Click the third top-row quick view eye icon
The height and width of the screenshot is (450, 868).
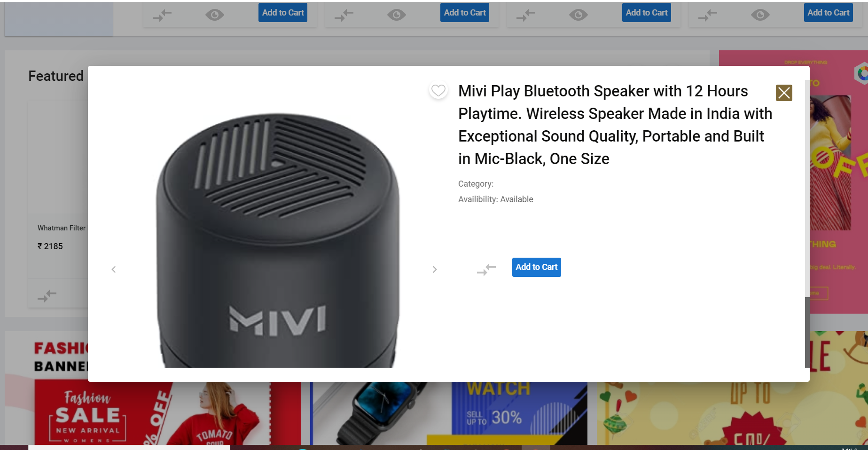coord(579,15)
